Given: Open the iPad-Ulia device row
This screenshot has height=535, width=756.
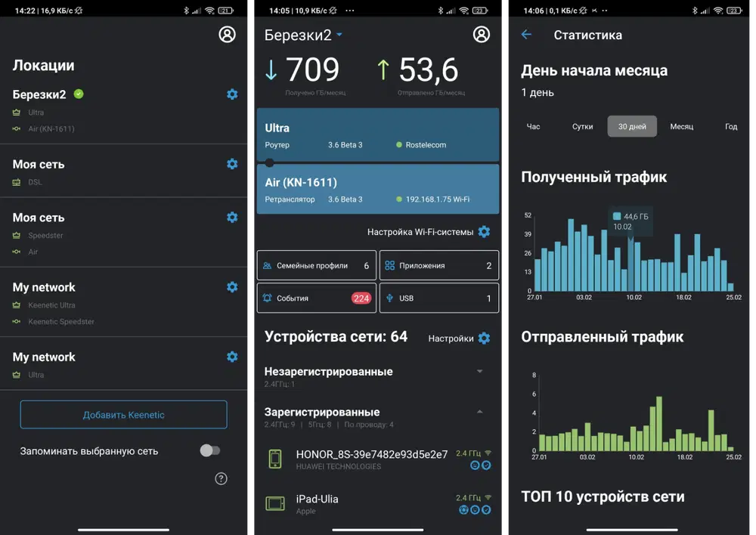Looking at the screenshot, I should pyautogui.click(x=378, y=504).
